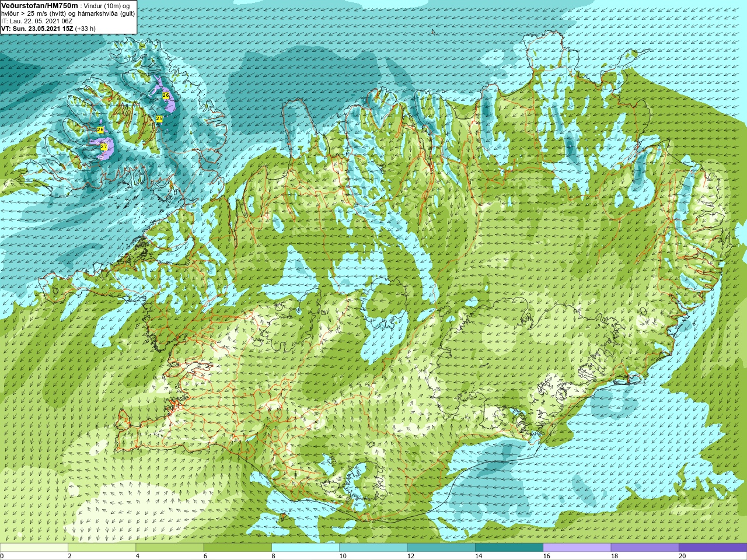This screenshot has width=747, height=560.
Task: Select the 12–14 m/s teal legend swatch
Action: [x=441, y=548]
